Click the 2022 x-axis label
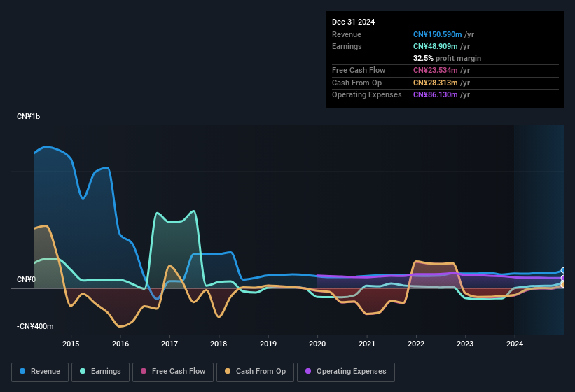This screenshot has height=392, width=575. pyautogui.click(x=416, y=344)
